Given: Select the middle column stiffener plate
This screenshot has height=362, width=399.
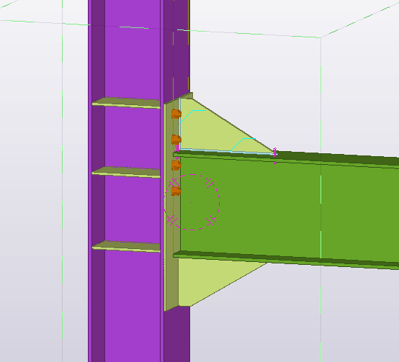Looking at the screenshot, I should pyautogui.click(x=127, y=172).
